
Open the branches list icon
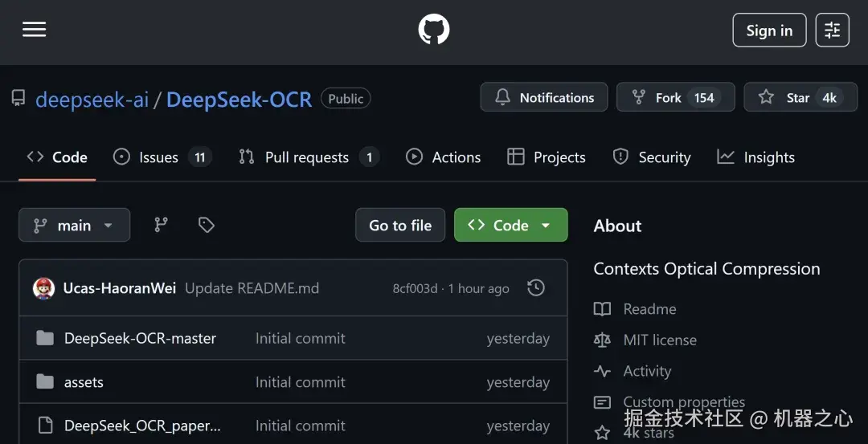tap(162, 225)
